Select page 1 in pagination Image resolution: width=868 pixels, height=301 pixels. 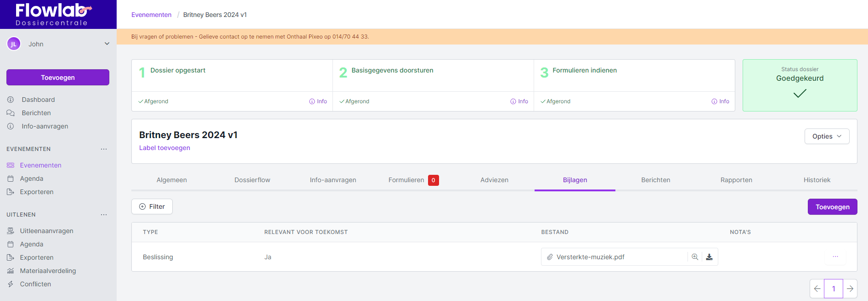tap(834, 289)
